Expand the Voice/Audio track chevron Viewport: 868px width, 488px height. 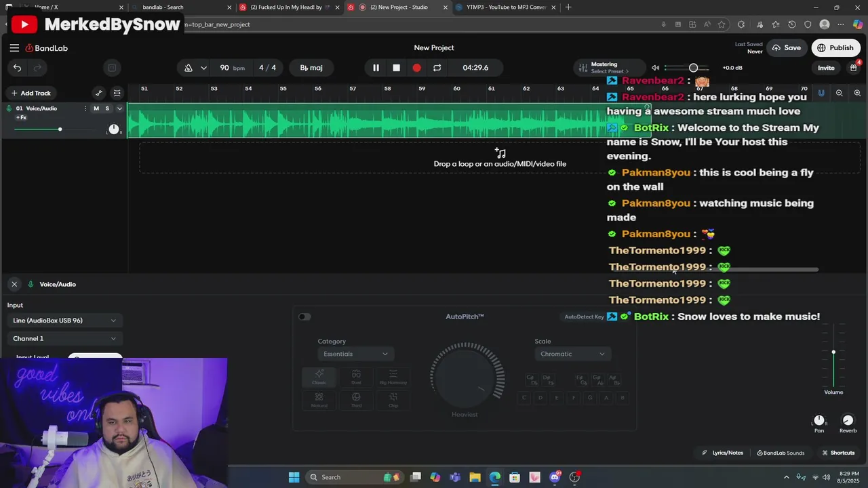click(x=119, y=108)
